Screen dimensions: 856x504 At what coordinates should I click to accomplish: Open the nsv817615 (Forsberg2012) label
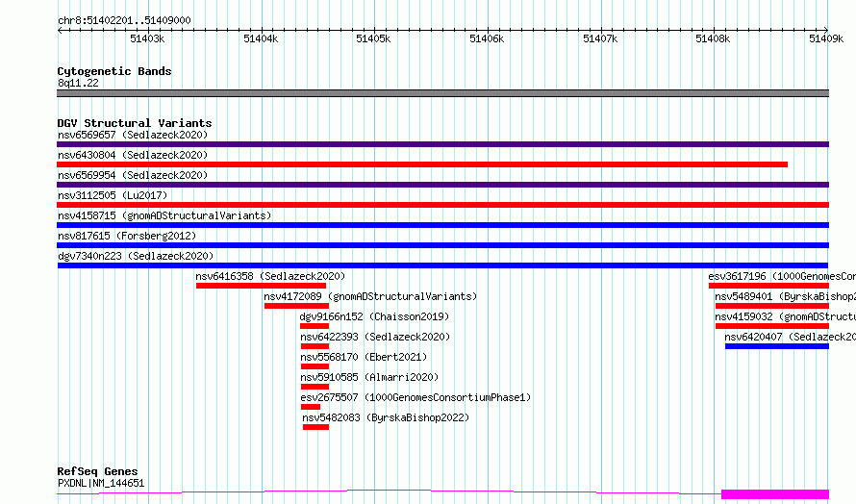[127, 236]
